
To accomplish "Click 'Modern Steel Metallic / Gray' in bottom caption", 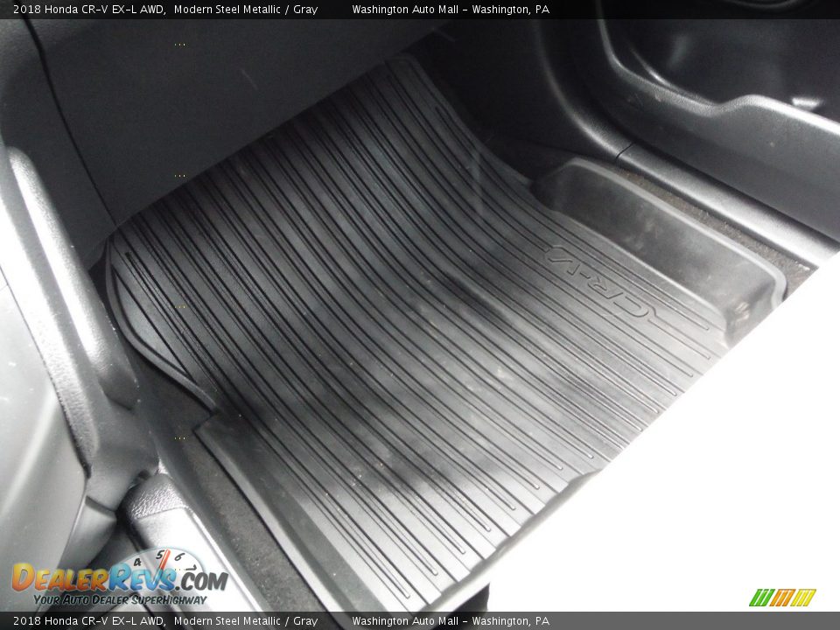I will (x=245, y=621).
